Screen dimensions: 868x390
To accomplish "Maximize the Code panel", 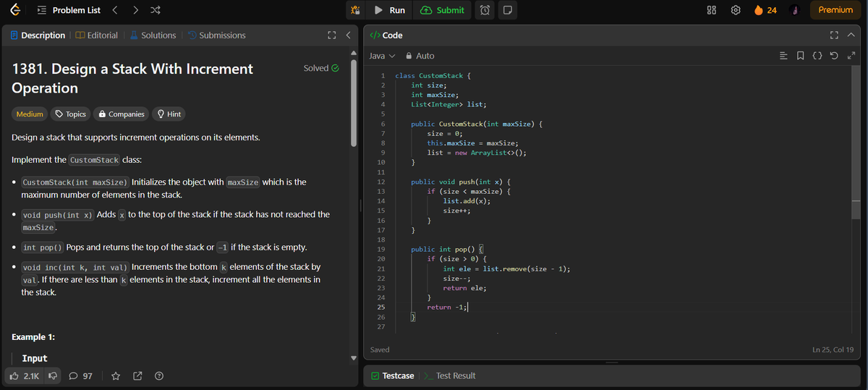I will tap(835, 35).
